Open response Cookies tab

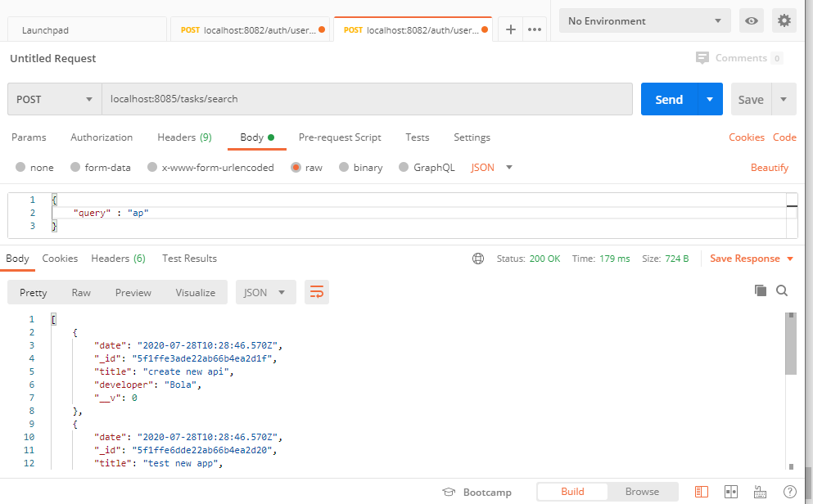click(60, 259)
